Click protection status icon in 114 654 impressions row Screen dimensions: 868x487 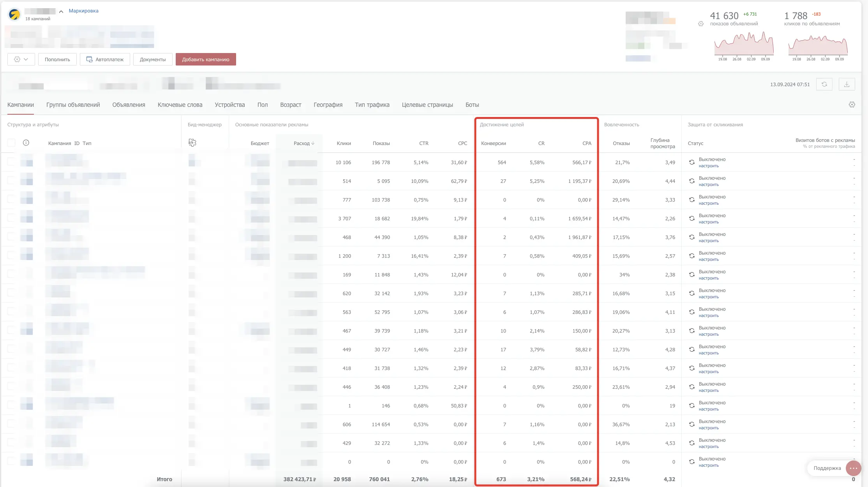pyautogui.click(x=692, y=424)
